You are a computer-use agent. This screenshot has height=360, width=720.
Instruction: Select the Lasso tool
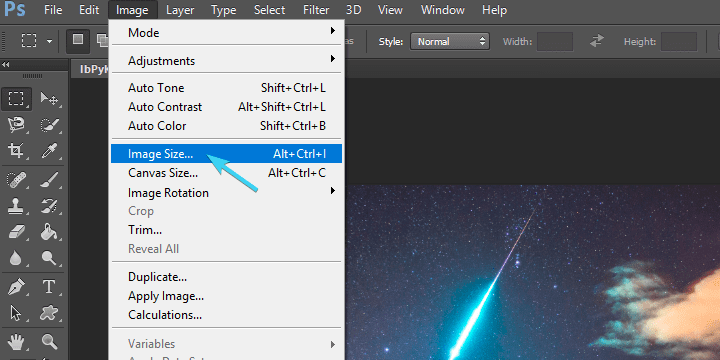(17, 124)
